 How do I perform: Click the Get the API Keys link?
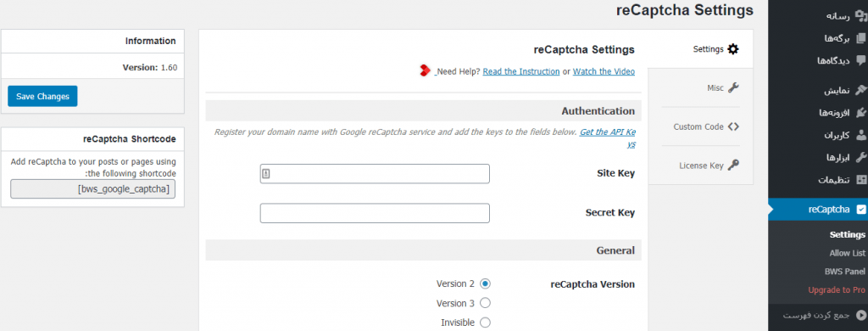(607, 132)
